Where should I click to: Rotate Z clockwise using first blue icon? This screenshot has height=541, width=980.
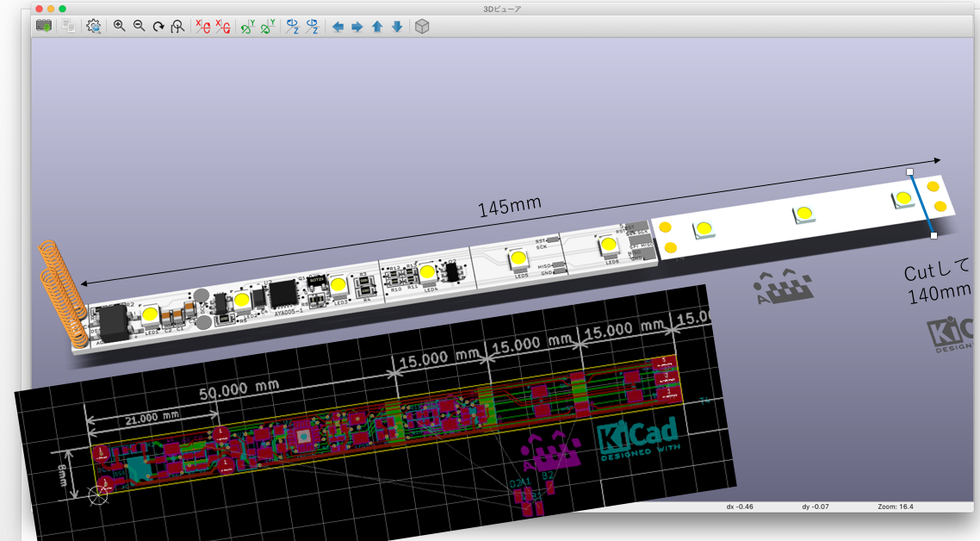(293, 27)
